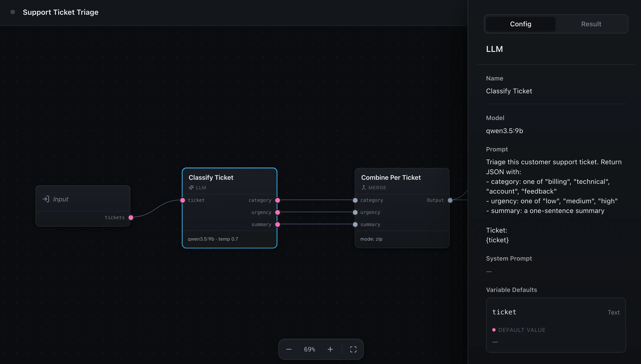Click the zoom in plus icon

pyautogui.click(x=330, y=349)
